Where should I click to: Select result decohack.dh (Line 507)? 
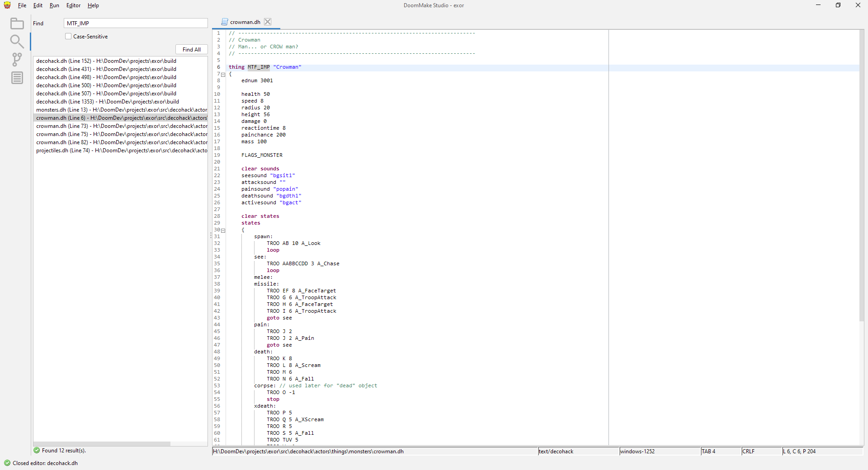pos(120,94)
